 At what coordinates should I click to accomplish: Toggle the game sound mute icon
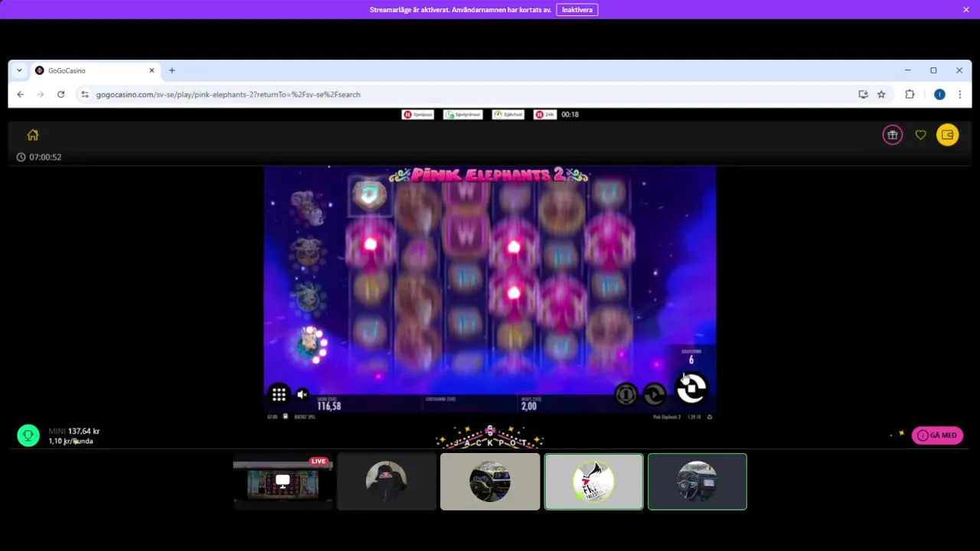pyautogui.click(x=302, y=394)
